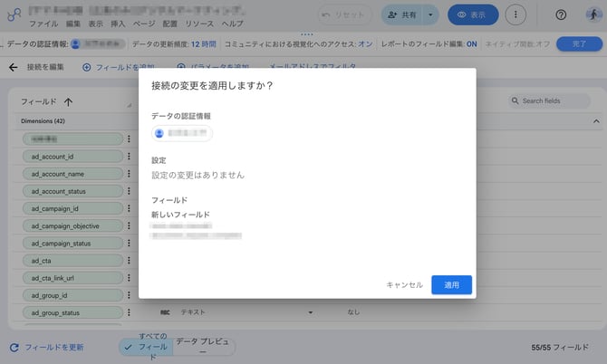Open the options menu for ad_group_id
The width and height of the screenshot is (607, 364).
[x=129, y=295]
